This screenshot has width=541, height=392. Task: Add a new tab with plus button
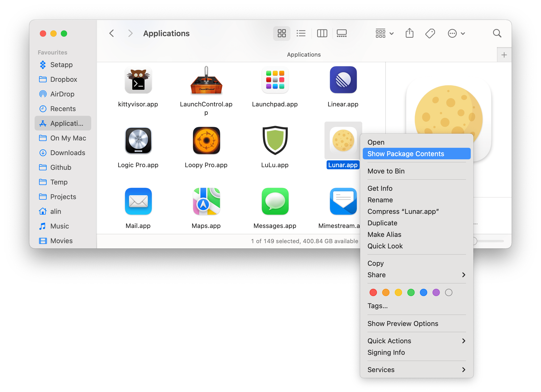tap(504, 55)
